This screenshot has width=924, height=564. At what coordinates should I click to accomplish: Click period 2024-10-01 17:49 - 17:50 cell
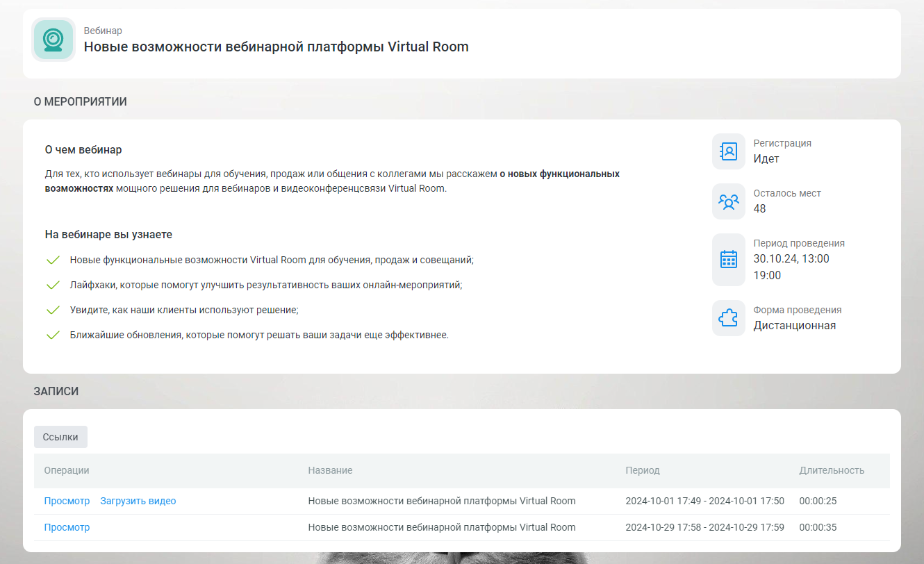pyautogui.click(x=704, y=501)
